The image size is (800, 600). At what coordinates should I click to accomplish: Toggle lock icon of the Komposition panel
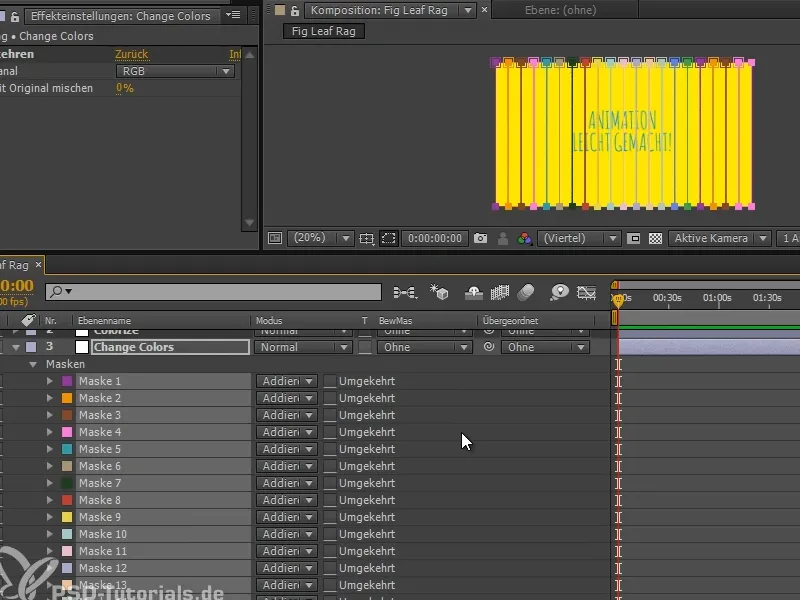point(295,10)
